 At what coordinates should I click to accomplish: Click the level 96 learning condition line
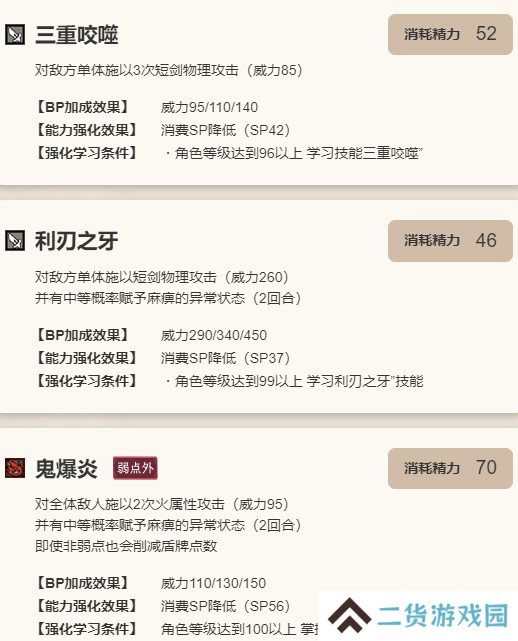(x=294, y=153)
